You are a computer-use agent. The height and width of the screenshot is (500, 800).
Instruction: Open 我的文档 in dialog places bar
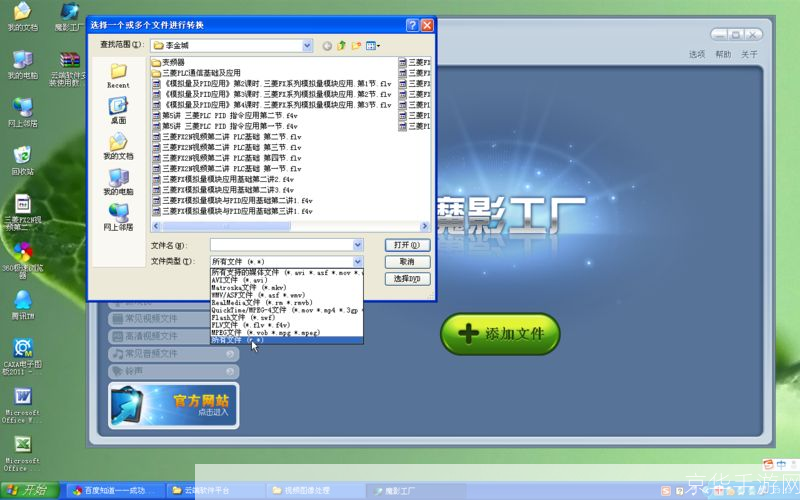click(x=118, y=146)
